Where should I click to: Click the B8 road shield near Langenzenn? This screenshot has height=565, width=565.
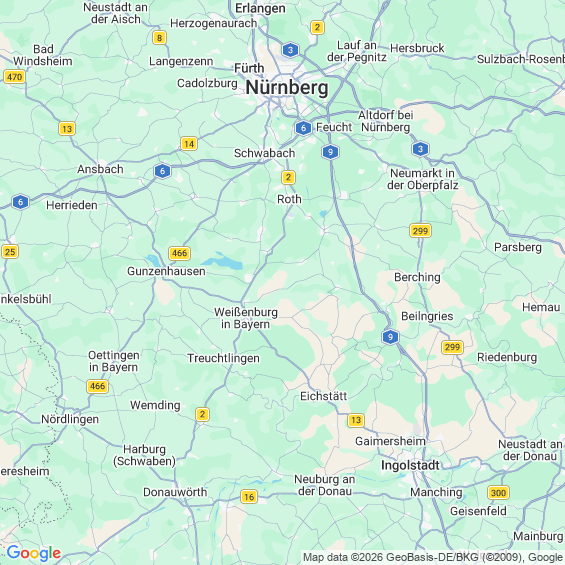159,37
